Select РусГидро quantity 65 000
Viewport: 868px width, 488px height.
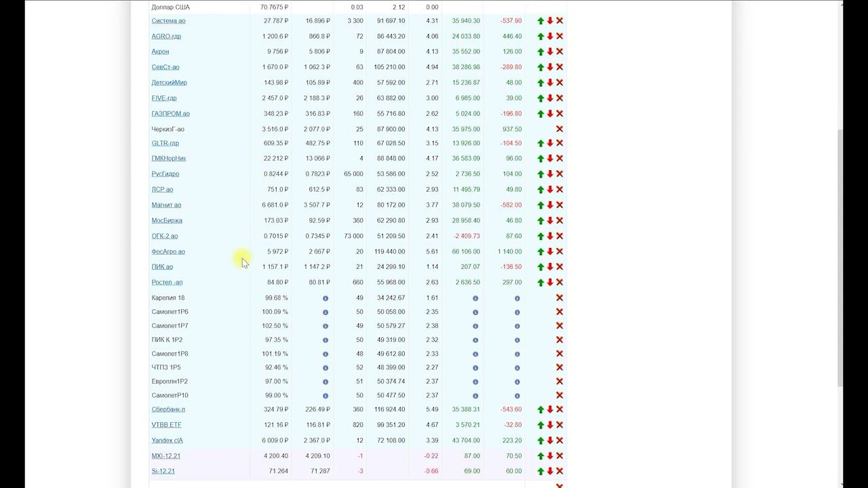[x=353, y=174]
